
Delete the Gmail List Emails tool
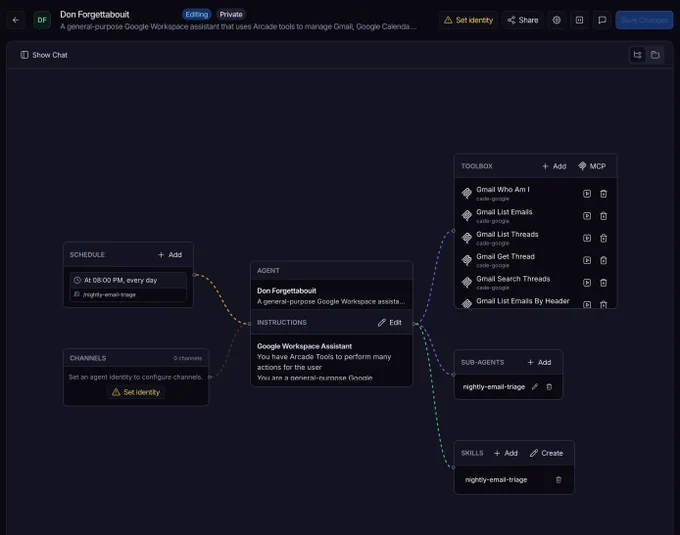tap(603, 216)
